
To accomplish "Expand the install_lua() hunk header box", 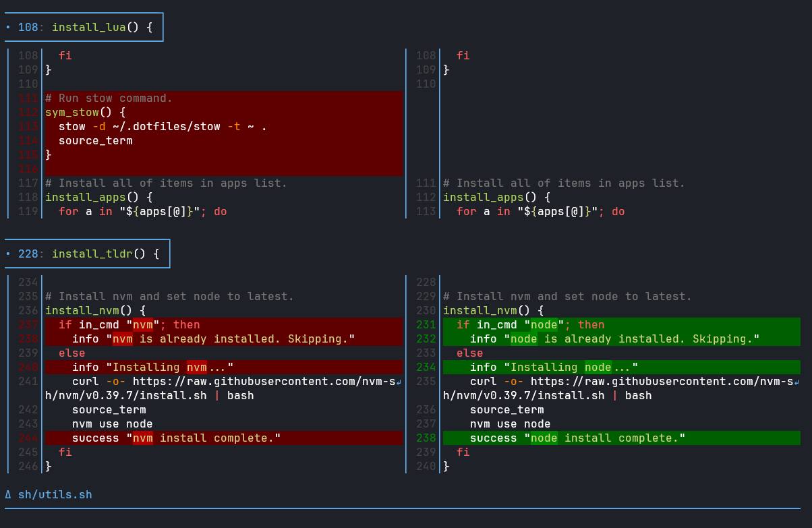I will click(84, 27).
